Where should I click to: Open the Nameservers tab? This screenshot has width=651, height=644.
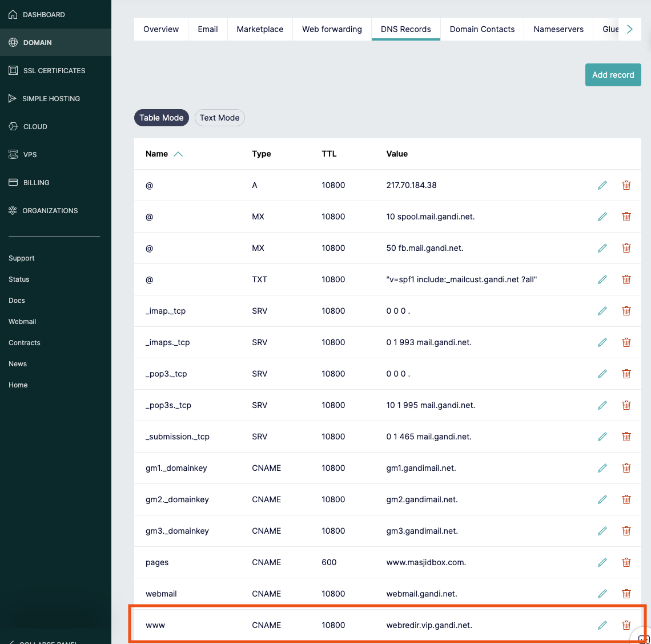click(558, 29)
